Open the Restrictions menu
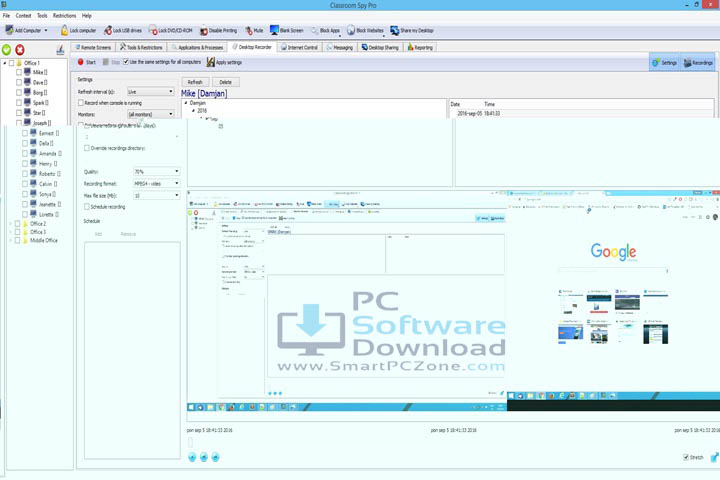This screenshot has height=480, width=720. click(x=64, y=16)
